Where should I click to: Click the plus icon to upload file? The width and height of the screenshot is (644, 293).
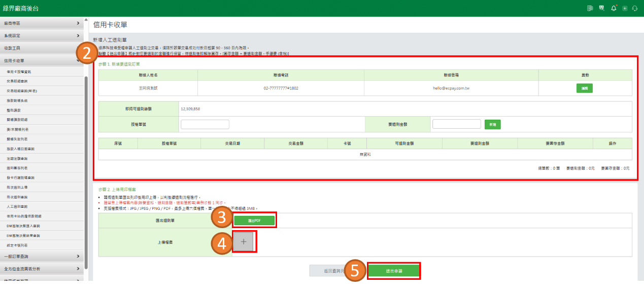(x=244, y=242)
